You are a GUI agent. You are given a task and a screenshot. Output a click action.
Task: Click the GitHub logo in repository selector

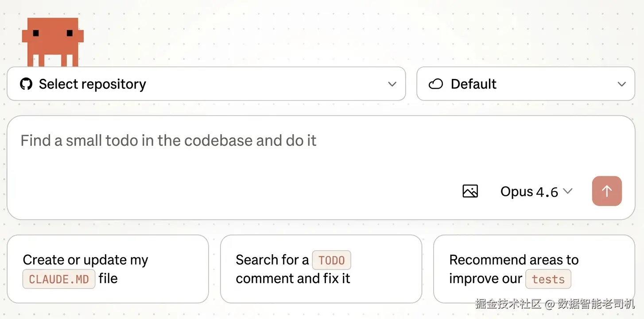tap(26, 84)
